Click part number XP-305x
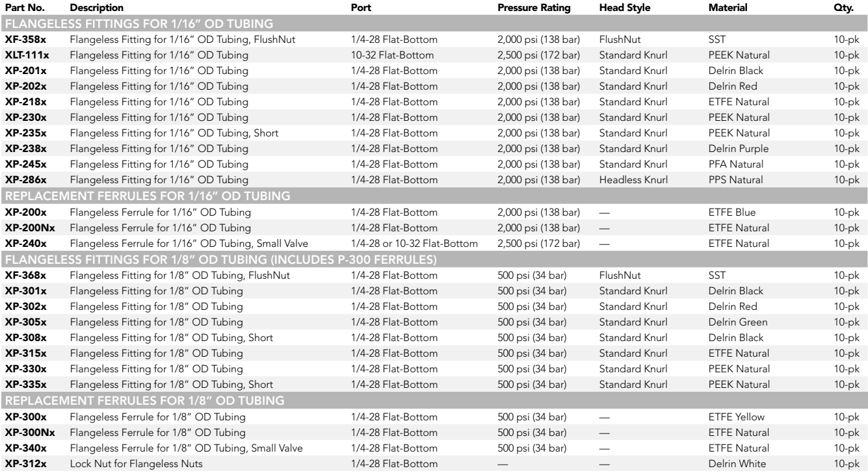 tap(21, 322)
